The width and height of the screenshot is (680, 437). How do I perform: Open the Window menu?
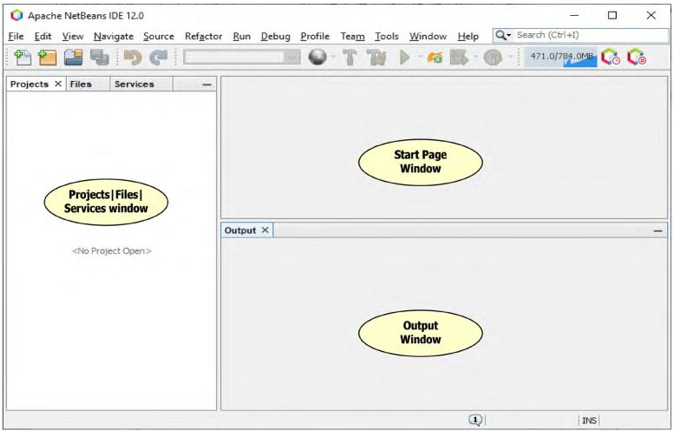[x=428, y=36]
